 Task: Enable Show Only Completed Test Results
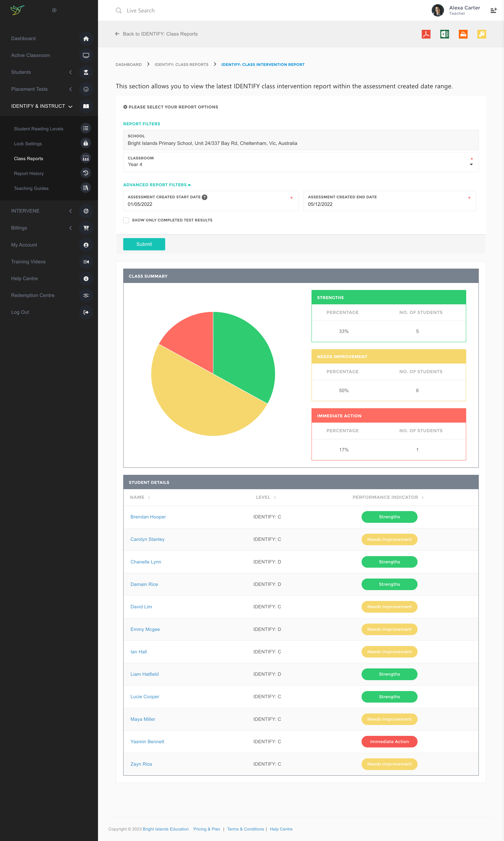coord(126,220)
